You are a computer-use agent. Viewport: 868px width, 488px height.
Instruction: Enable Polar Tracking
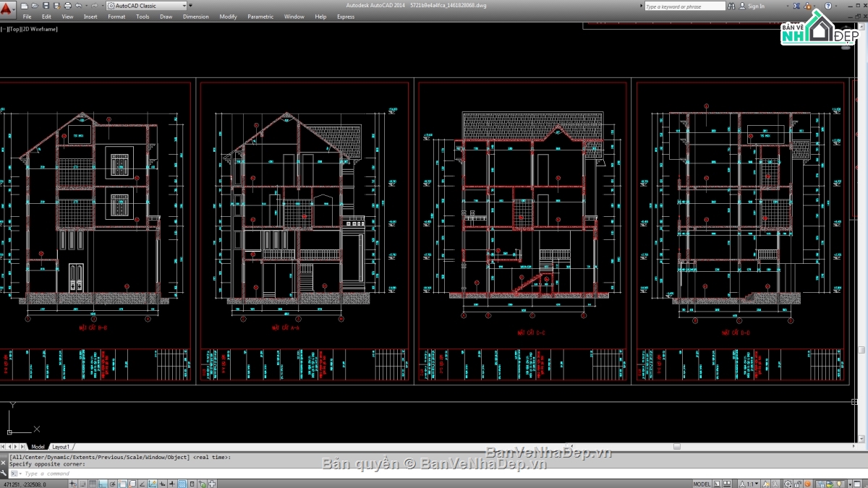click(114, 483)
